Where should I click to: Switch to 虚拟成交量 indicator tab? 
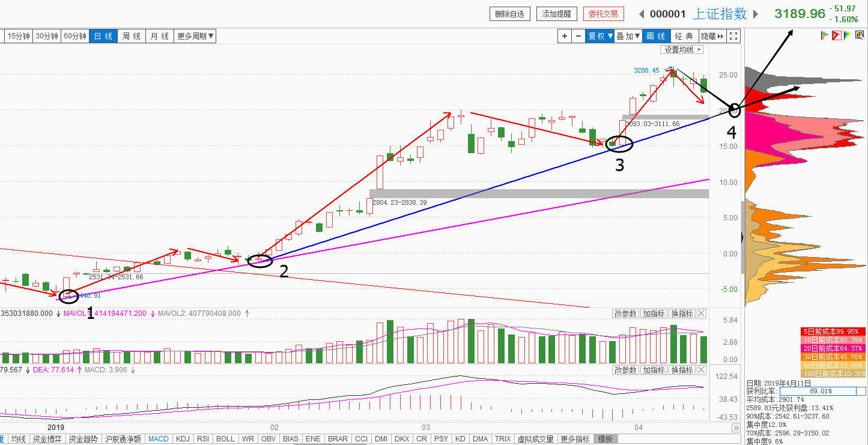[x=536, y=439]
